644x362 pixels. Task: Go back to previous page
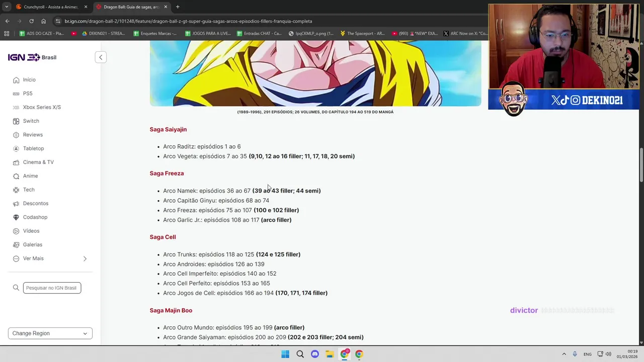pos(7,21)
